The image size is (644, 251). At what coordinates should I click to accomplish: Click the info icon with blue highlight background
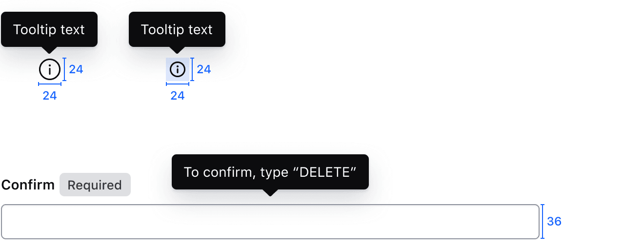[178, 69]
